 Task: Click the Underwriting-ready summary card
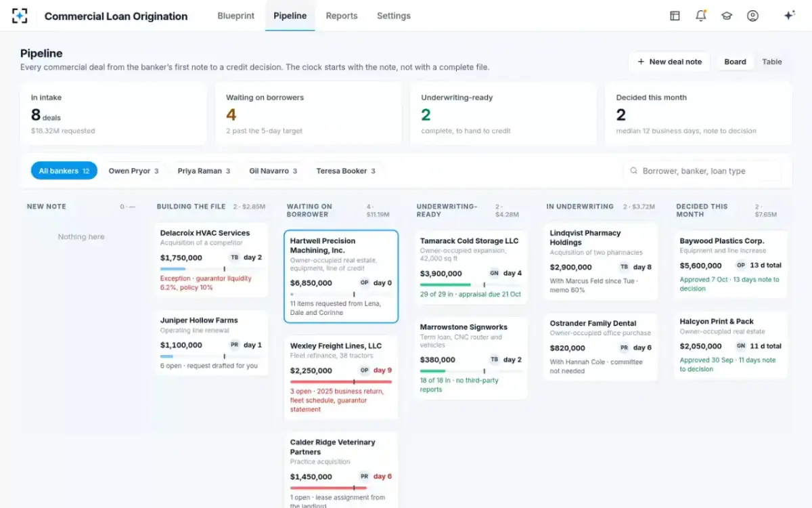[503, 114]
